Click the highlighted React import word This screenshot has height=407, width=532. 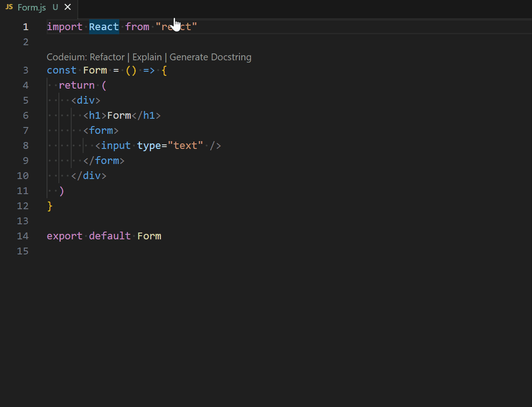pos(104,26)
